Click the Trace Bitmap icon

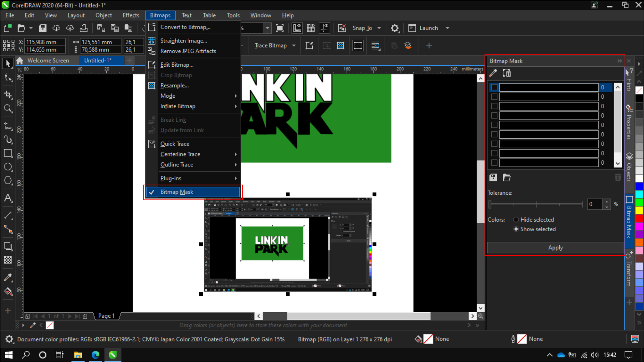click(270, 46)
